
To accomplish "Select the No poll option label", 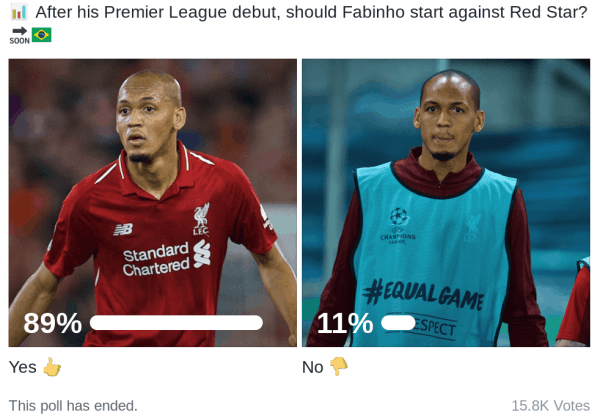I will coord(313,367).
